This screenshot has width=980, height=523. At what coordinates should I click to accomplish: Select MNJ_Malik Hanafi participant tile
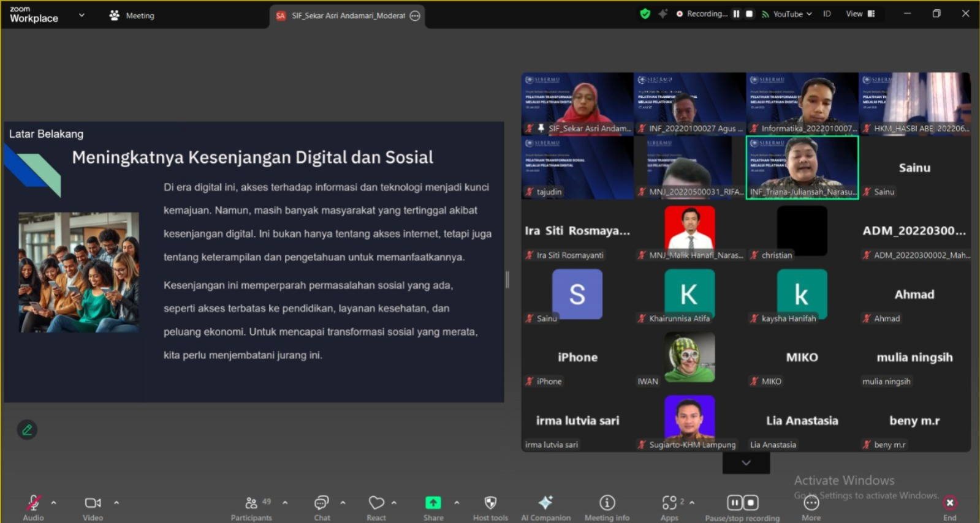689,231
